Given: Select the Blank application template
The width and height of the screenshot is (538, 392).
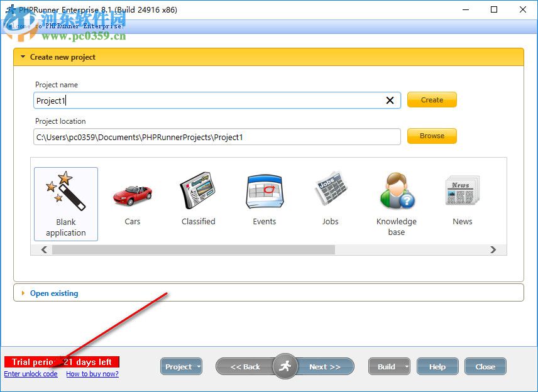Looking at the screenshot, I should (x=65, y=201).
